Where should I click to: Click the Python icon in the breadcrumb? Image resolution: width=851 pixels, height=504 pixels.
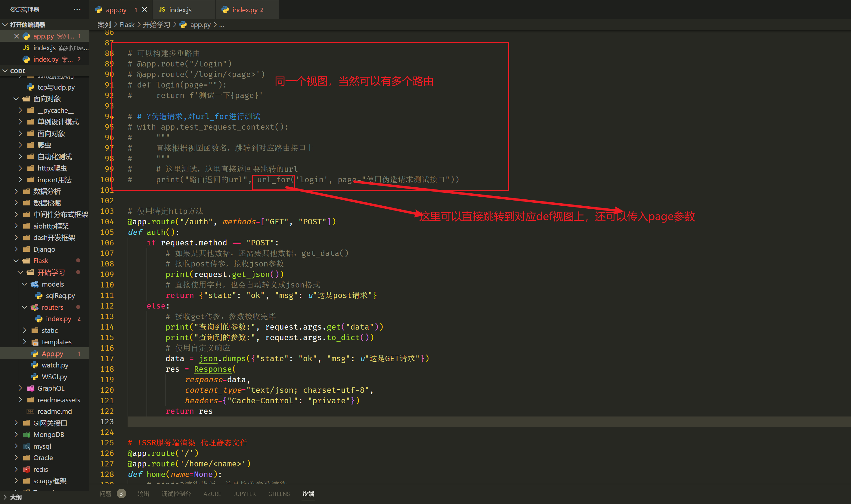(183, 24)
